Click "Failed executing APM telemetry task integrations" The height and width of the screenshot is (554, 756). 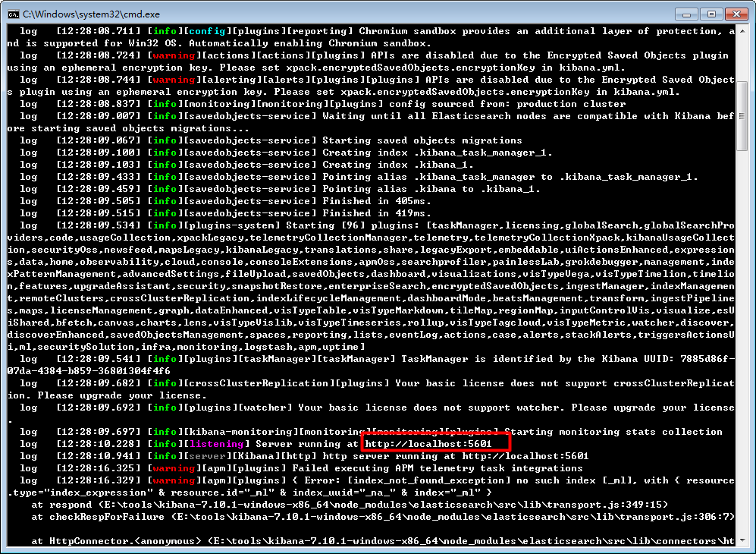pyautogui.click(x=438, y=468)
